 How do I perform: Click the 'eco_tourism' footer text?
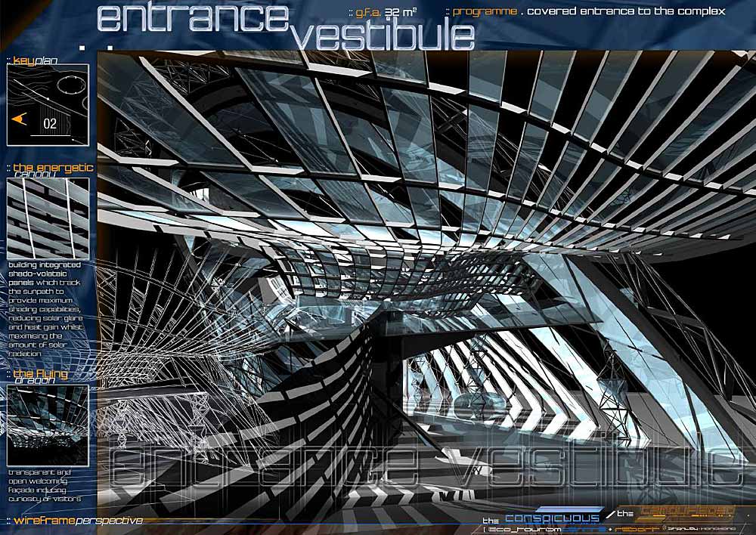point(520,530)
